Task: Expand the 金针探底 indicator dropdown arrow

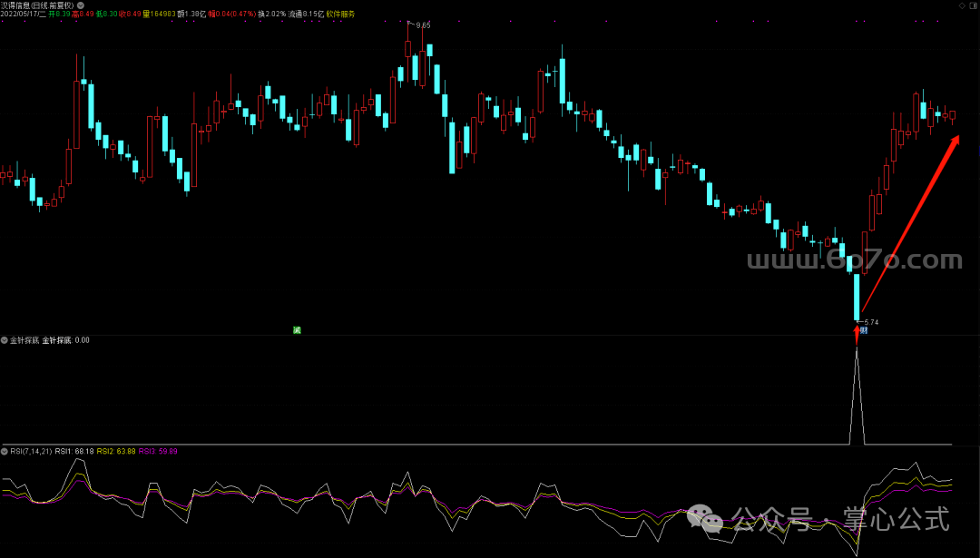Action: click(x=5, y=341)
